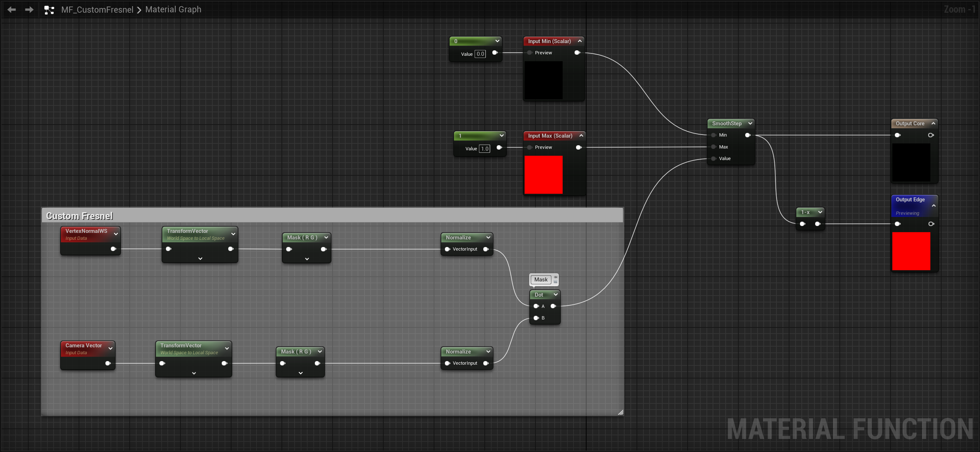The image size is (980, 452).
Task: Click the back navigation arrow
Action: [x=12, y=9]
